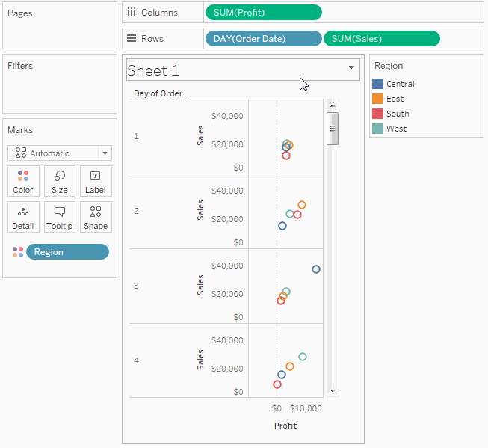Click the East orange legend swatch
The height and width of the screenshot is (448, 488).
[377, 99]
